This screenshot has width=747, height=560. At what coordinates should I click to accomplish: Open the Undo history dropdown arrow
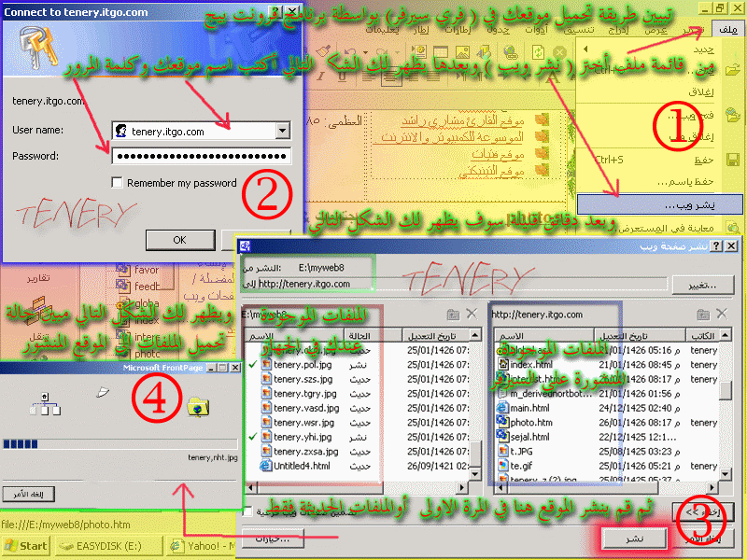click(x=365, y=52)
